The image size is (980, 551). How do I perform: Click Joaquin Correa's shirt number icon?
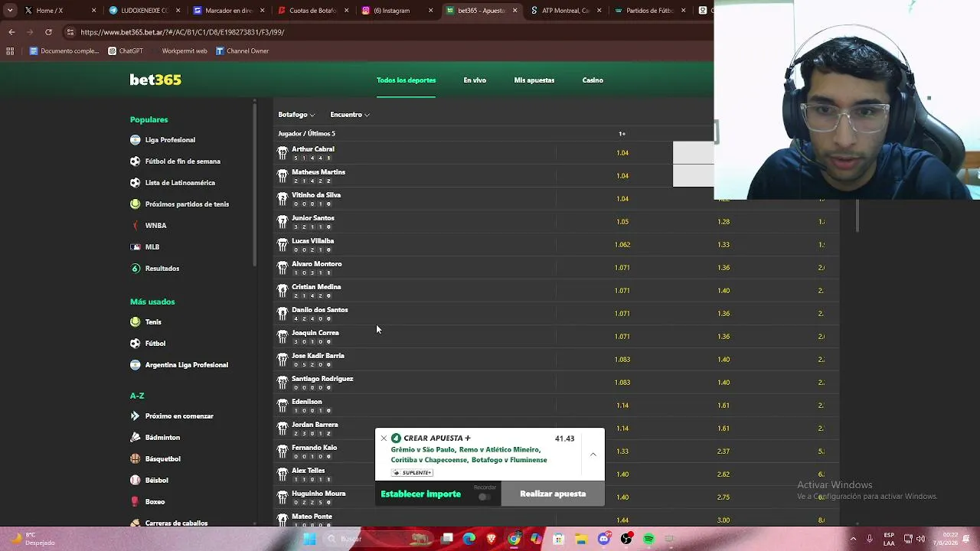pyautogui.click(x=283, y=337)
